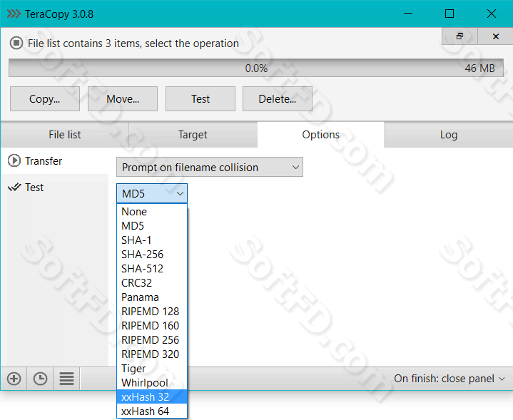Click the Move... button
The height and width of the screenshot is (420, 513).
point(123,99)
